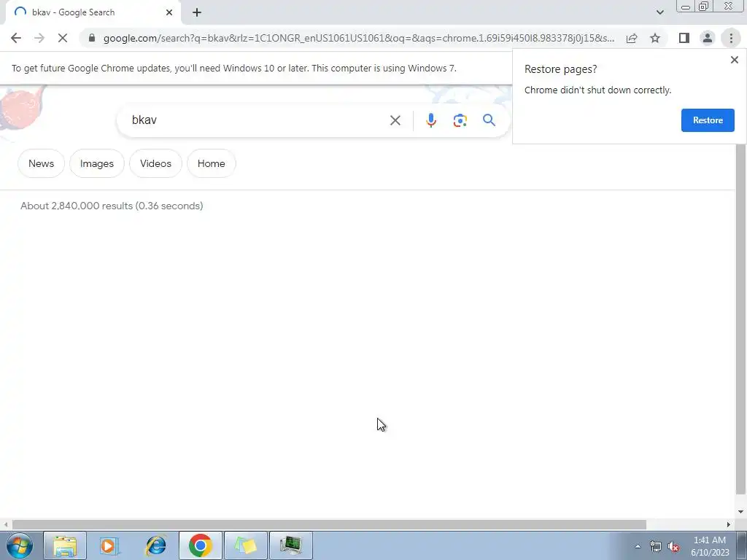Click the Show desktop strip
The height and width of the screenshot is (560, 747).
[x=742, y=545]
